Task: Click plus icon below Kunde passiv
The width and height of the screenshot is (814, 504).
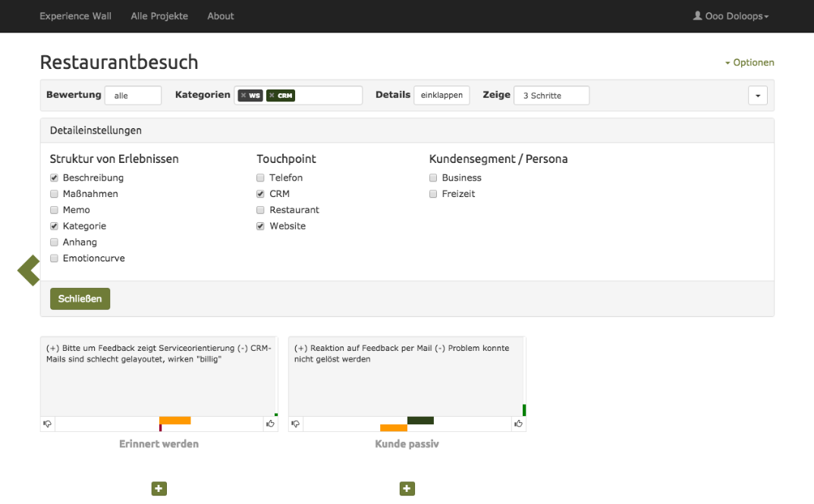Action: (x=407, y=489)
